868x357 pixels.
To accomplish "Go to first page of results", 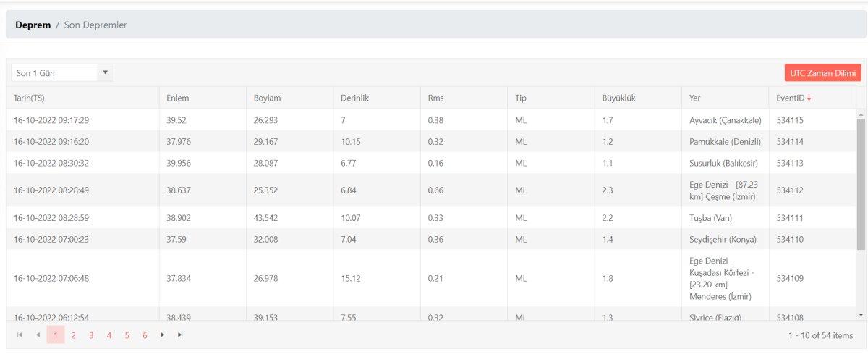I will (20, 335).
